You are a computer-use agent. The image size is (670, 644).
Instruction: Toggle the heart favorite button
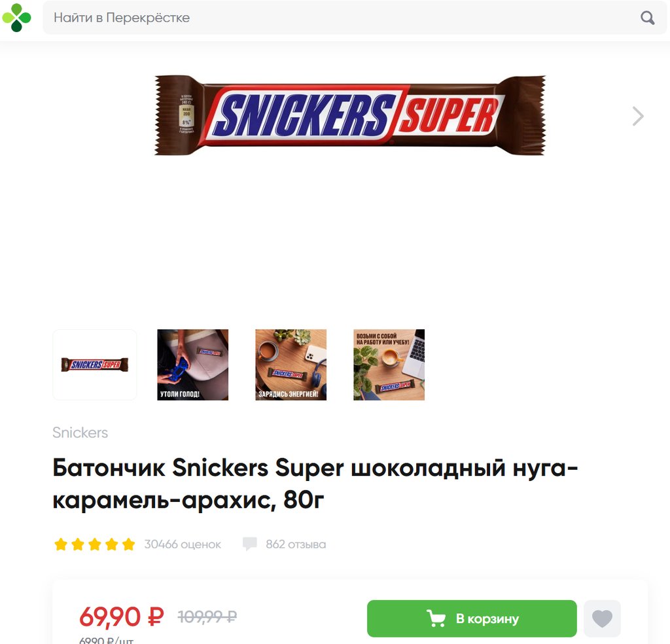pyautogui.click(x=602, y=618)
